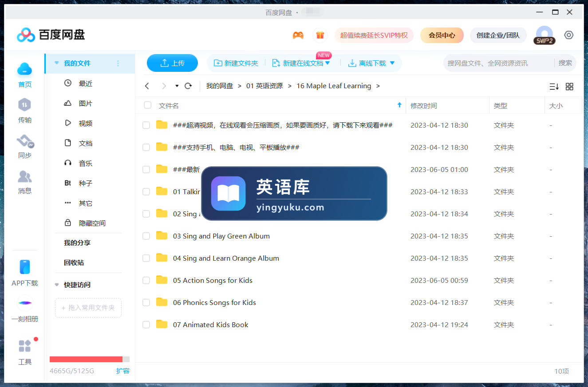Viewport: 588px width, 387px height.
Task: Open 会员中心 button
Action: (442, 35)
